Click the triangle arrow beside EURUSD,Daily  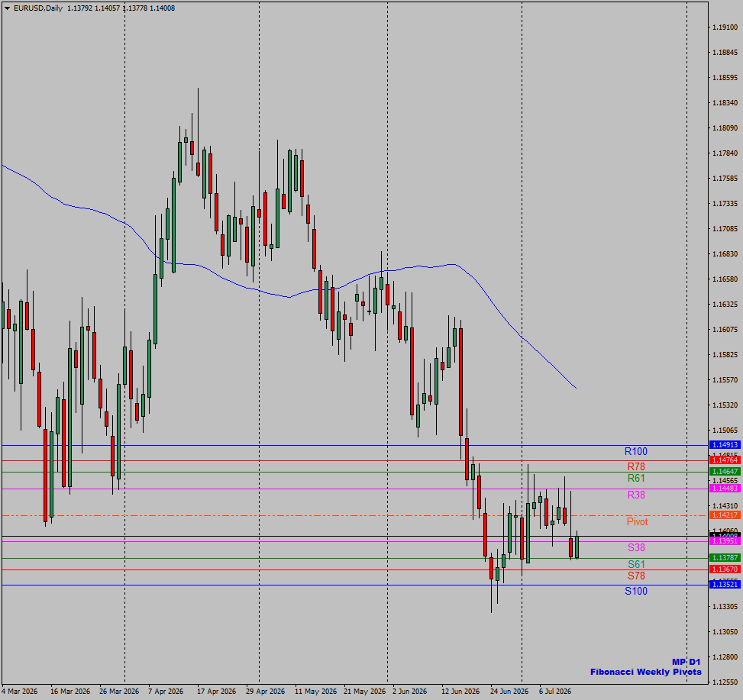(7, 8)
